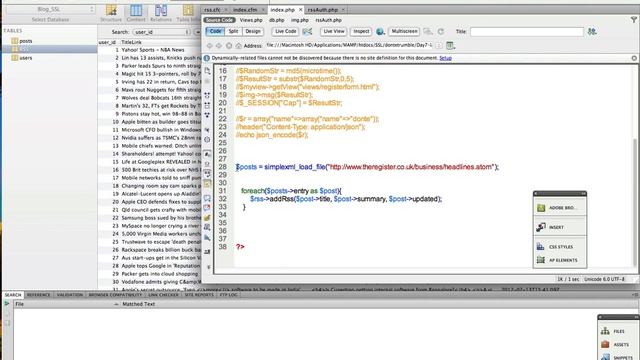
Task: Switch to the rss.cfc document tab
Action: pyautogui.click(x=212, y=9)
